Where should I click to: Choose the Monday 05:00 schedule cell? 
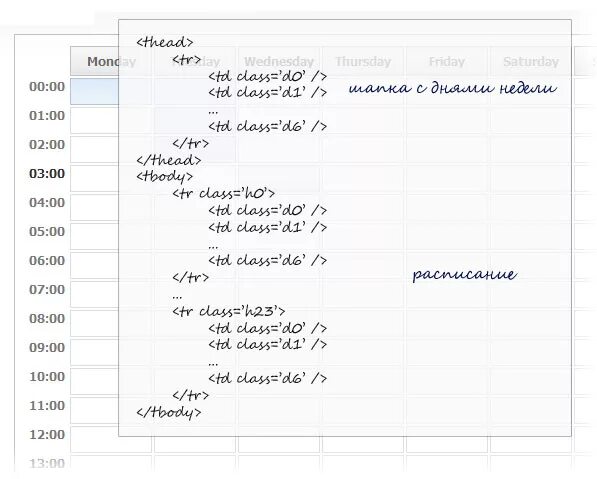(x=111, y=236)
